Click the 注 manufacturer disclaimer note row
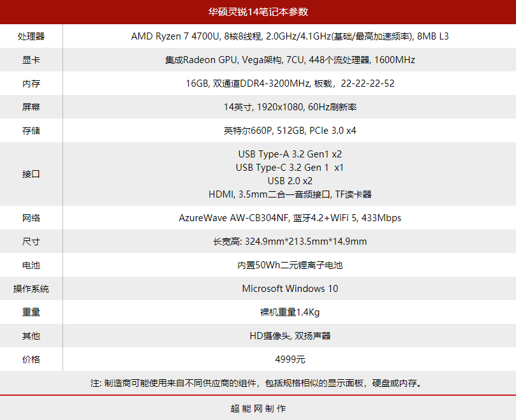 (x=258, y=383)
